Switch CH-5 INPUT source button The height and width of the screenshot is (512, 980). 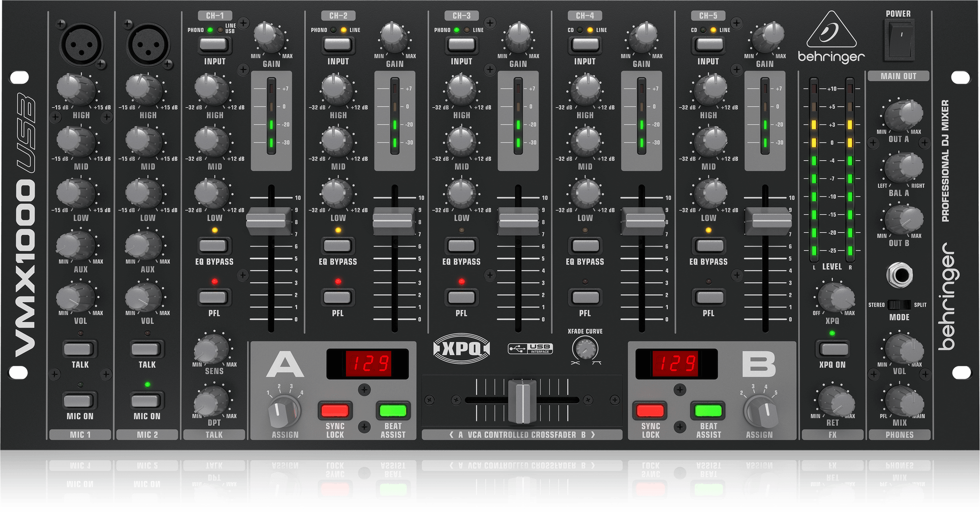click(x=709, y=45)
